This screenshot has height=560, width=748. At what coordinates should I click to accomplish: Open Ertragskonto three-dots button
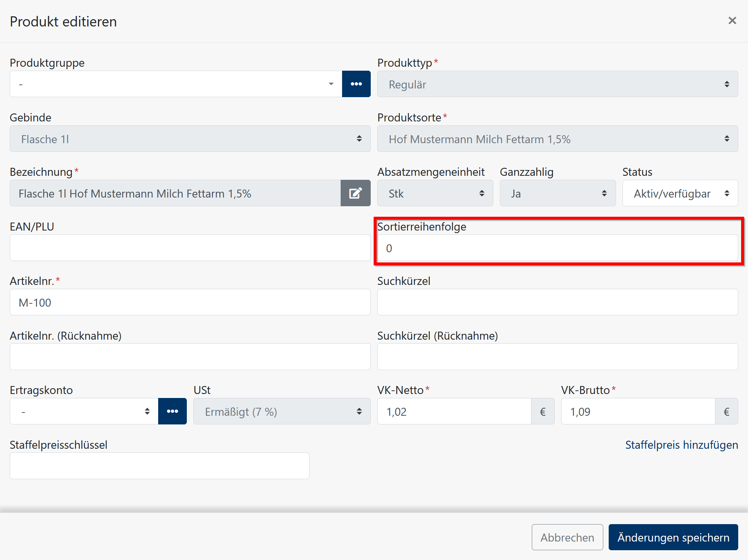[x=172, y=411]
